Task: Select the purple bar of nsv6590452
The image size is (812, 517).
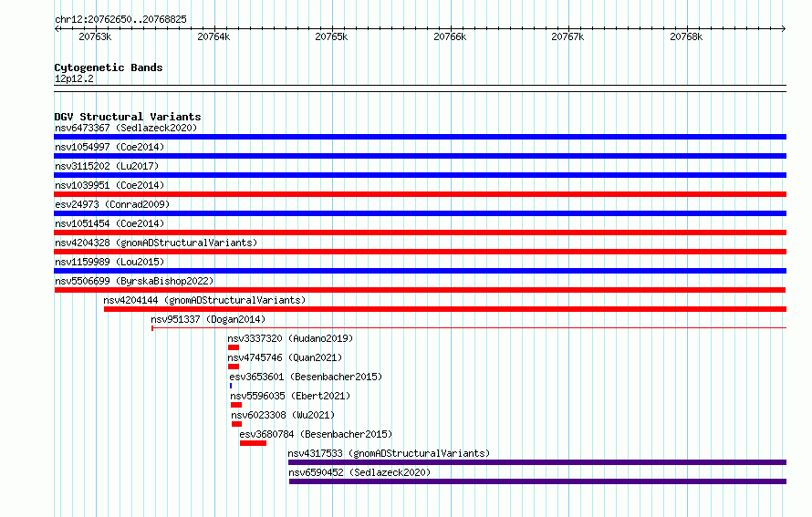Action: [537, 481]
